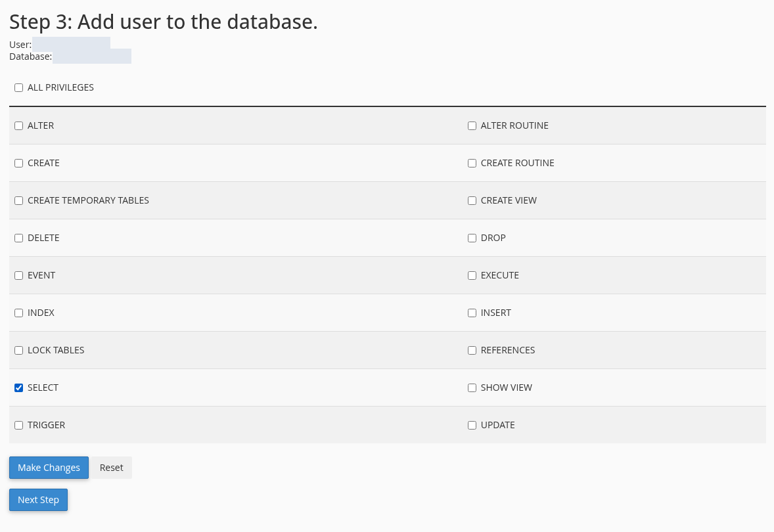774x532 pixels.
Task: Check the CREATE VIEW privilege box
Action: [x=472, y=201]
